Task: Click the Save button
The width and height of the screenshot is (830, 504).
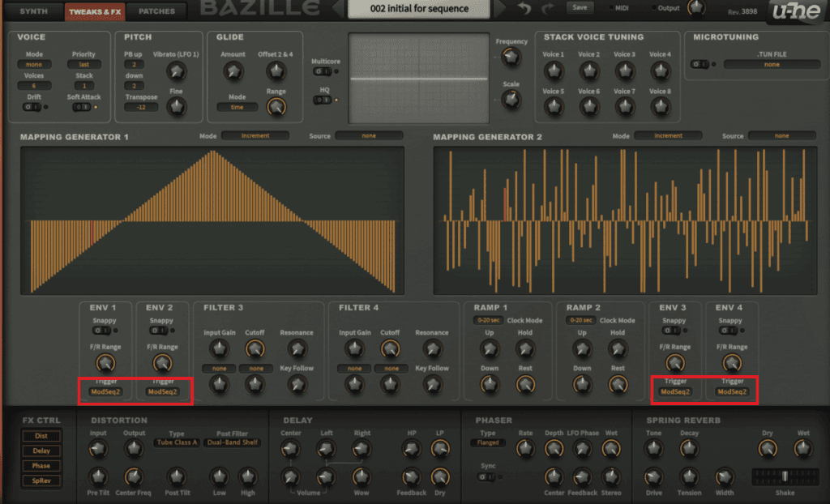Action: [x=580, y=7]
